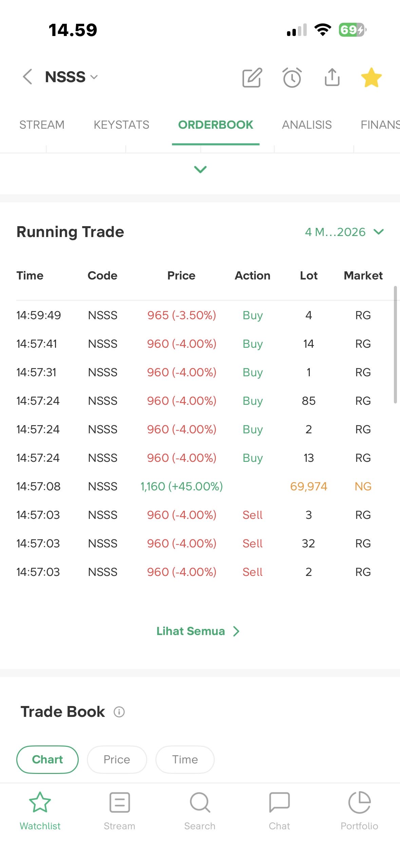Toggle the yellow favorite star
Screen dimensions: 400x868
pos(371,77)
